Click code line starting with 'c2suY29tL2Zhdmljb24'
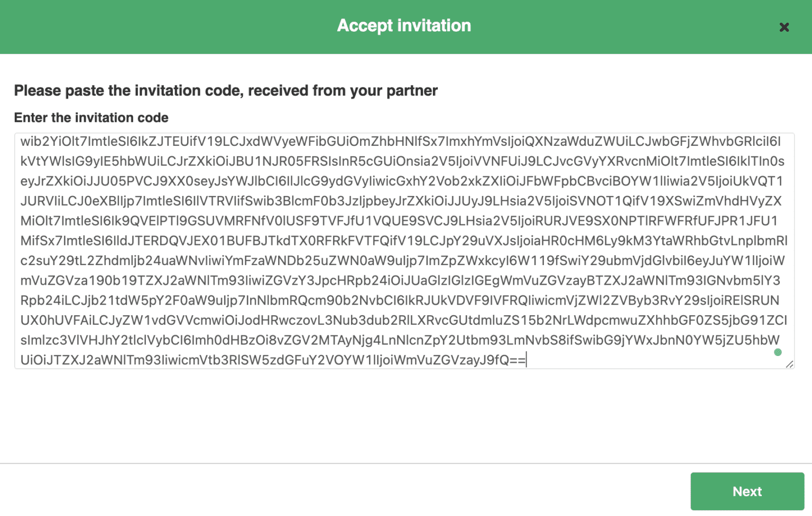This screenshot has width=812, height=516. 403,261
